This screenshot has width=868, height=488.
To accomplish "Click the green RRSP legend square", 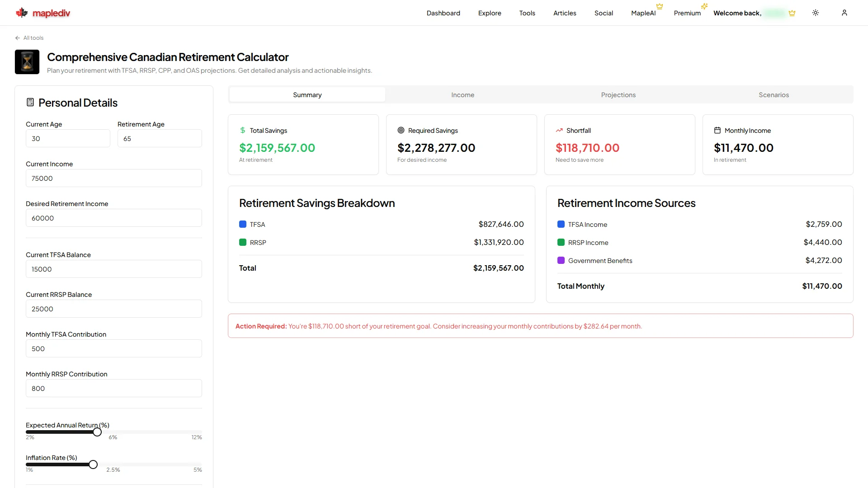I will point(243,242).
